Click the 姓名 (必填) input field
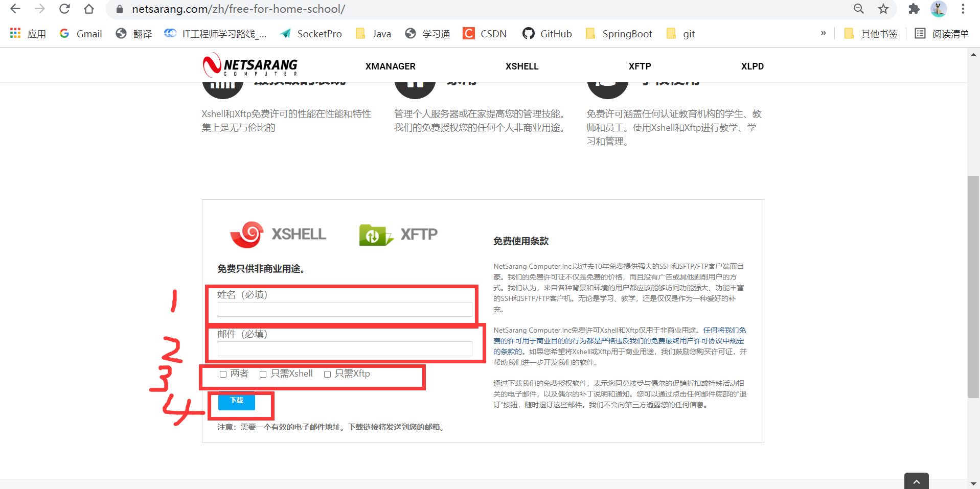 point(345,309)
